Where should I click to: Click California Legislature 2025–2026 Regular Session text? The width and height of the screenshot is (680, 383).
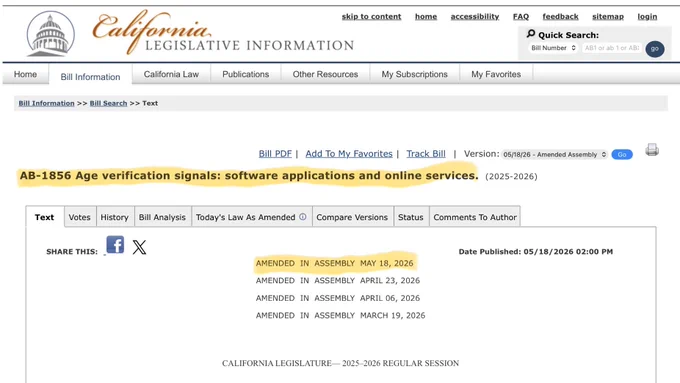340,363
